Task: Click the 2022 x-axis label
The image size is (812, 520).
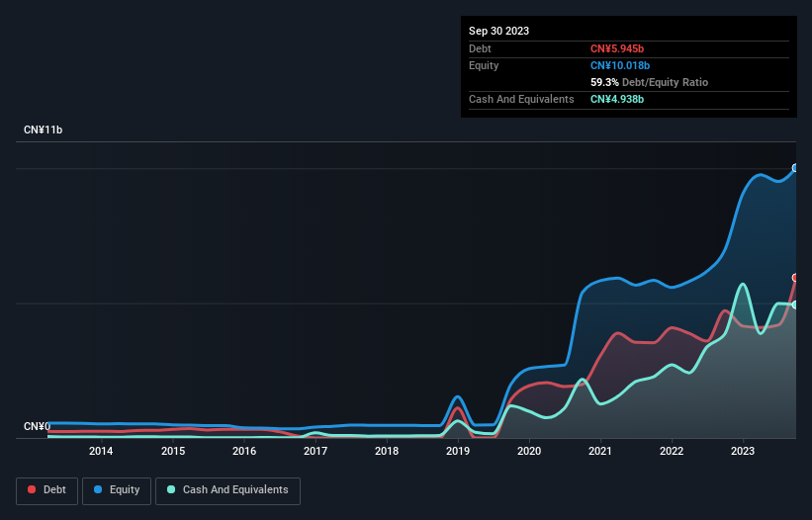Action: 672,451
